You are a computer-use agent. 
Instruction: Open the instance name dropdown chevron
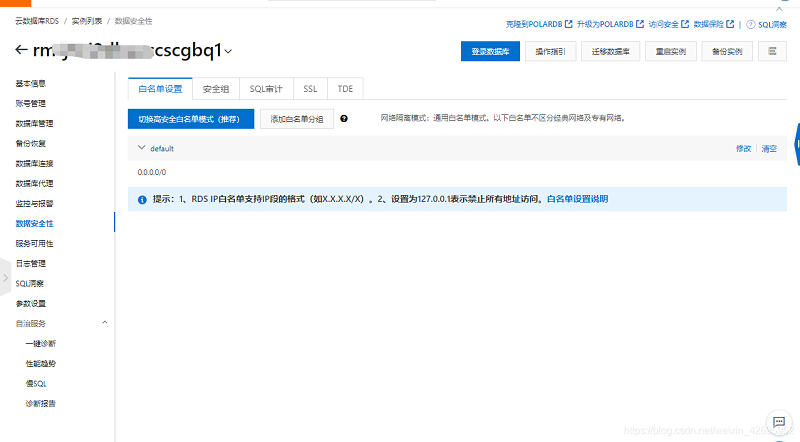pyautogui.click(x=228, y=51)
